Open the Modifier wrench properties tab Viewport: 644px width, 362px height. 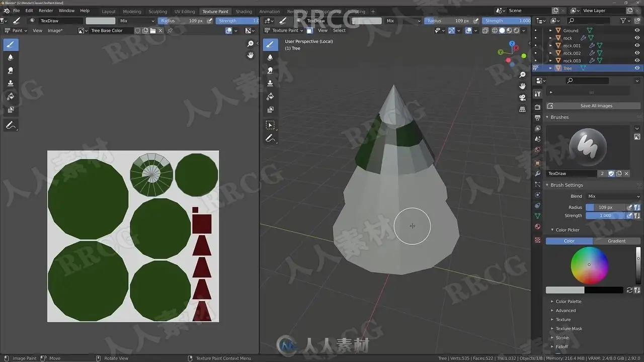click(537, 173)
